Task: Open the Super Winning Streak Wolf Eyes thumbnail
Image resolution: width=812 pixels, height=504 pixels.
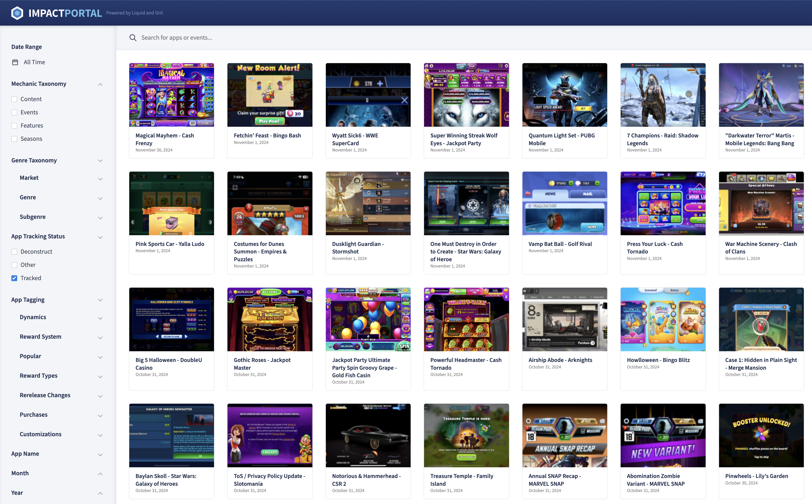Action: [x=466, y=95]
